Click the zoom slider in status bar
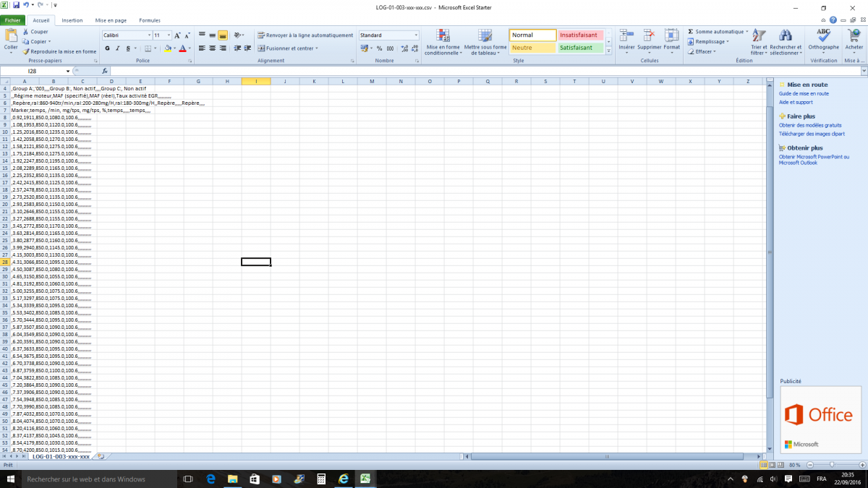This screenshot has height=488, width=868. tap(833, 464)
